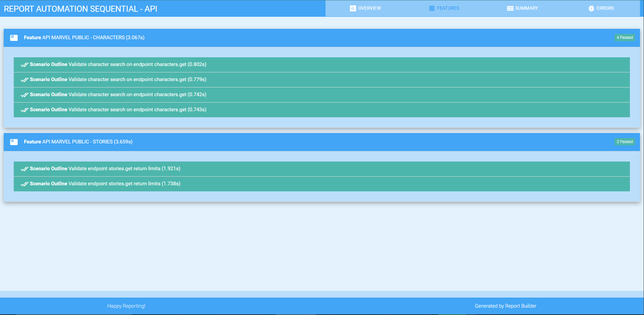Click the feature card icon for CHARACTERS feature
Image resolution: width=644 pixels, height=315 pixels.
14,38
